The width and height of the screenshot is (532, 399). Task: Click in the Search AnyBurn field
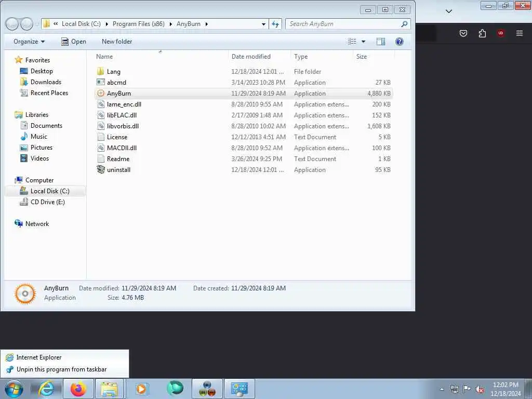coord(343,24)
